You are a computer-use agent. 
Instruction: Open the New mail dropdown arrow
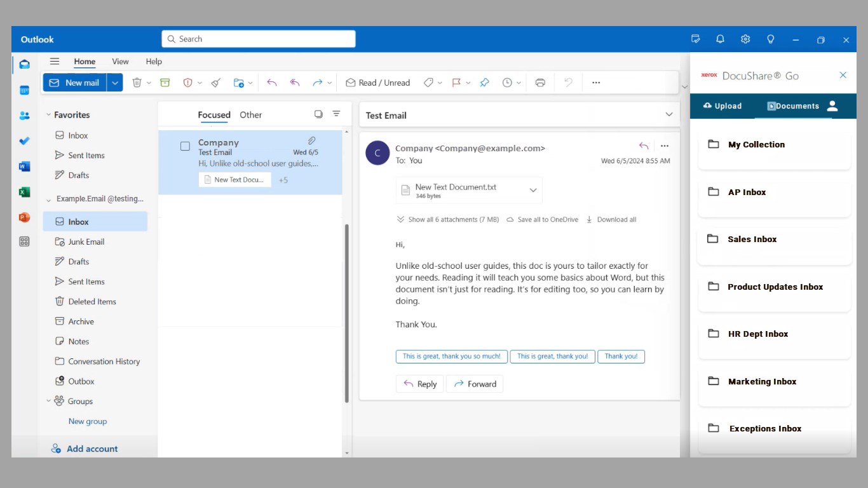pyautogui.click(x=115, y=83)
